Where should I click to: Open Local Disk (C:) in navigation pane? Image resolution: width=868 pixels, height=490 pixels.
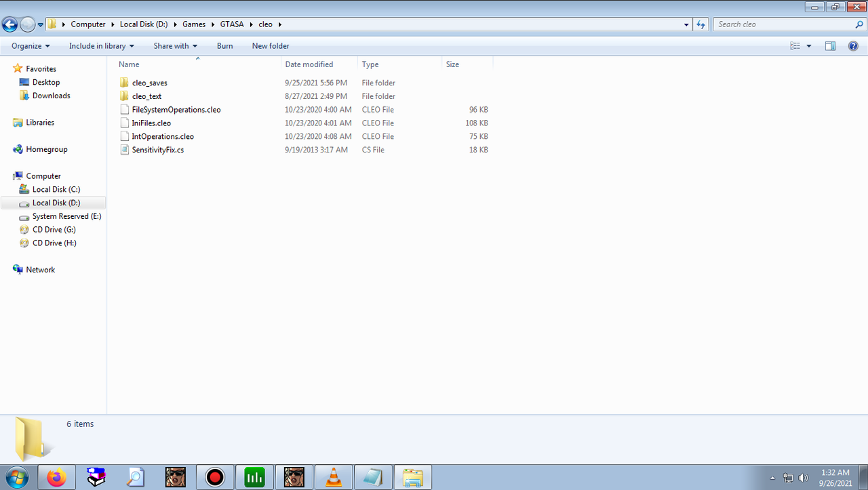56,190
